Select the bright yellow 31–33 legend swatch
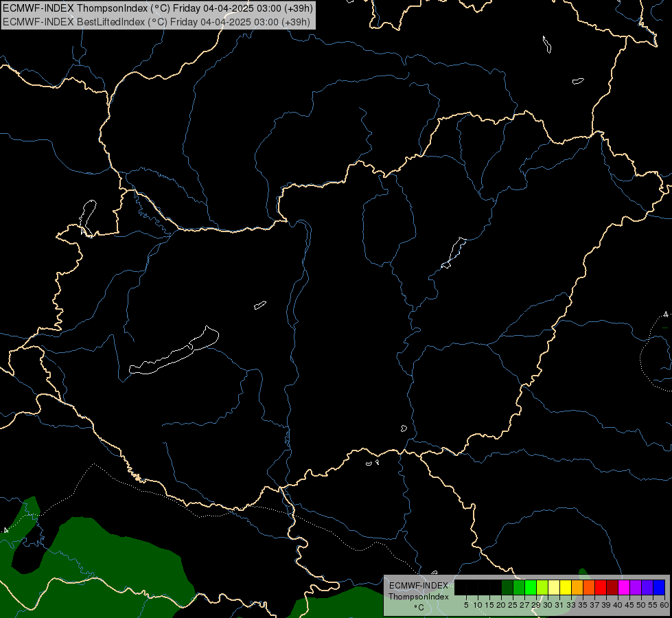 point(566,587)
